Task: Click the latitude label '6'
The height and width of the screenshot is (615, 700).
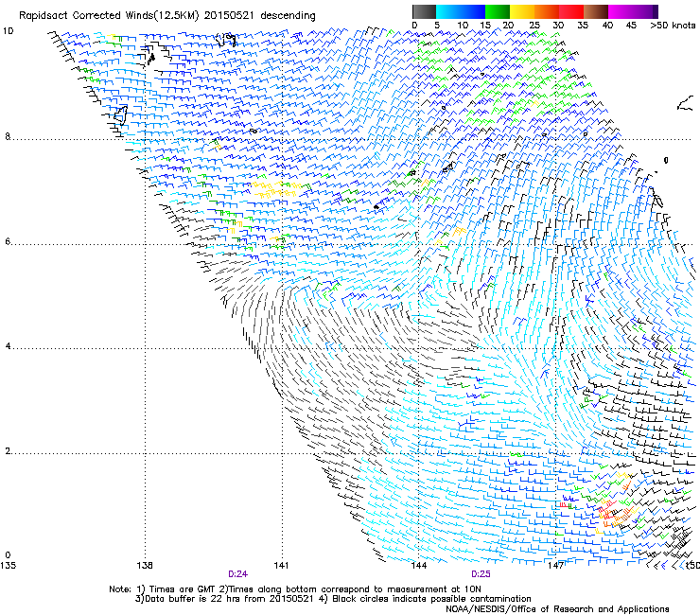Action: point(8,241)
